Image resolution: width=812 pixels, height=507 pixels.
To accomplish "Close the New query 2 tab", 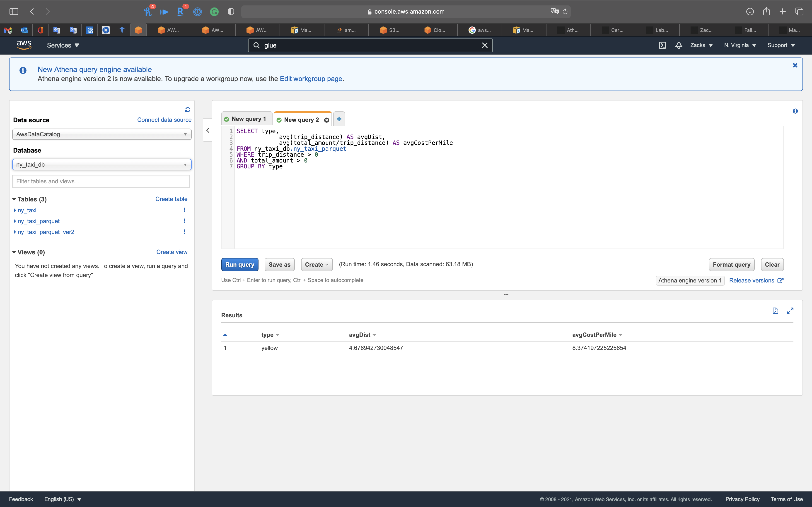I will pos(326,120).
